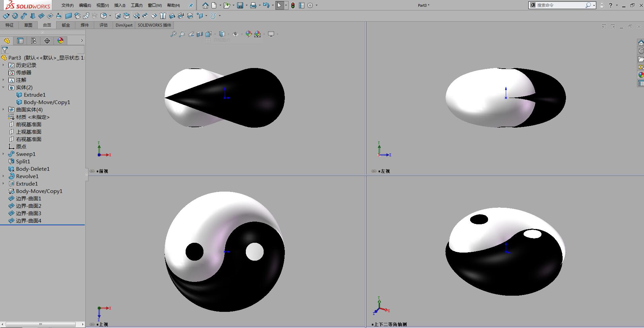The image size is (644, 328).
Task: Select the Knit Surface tool
Action: [x=163, y=16]
